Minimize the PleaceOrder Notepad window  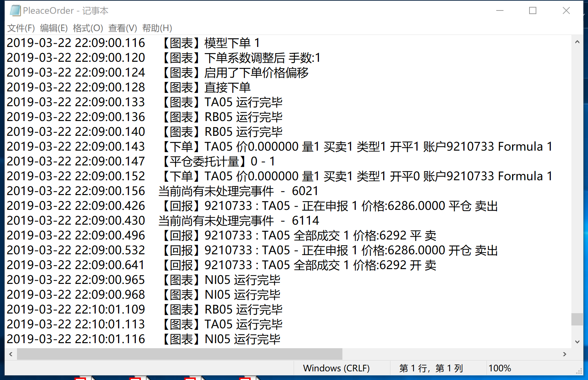(500, 10)
